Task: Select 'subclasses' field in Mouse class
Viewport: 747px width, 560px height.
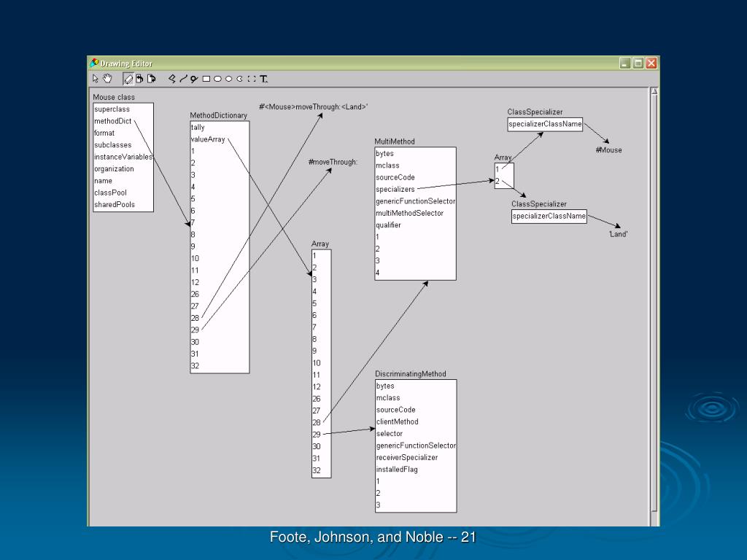Action: (113, 145)
